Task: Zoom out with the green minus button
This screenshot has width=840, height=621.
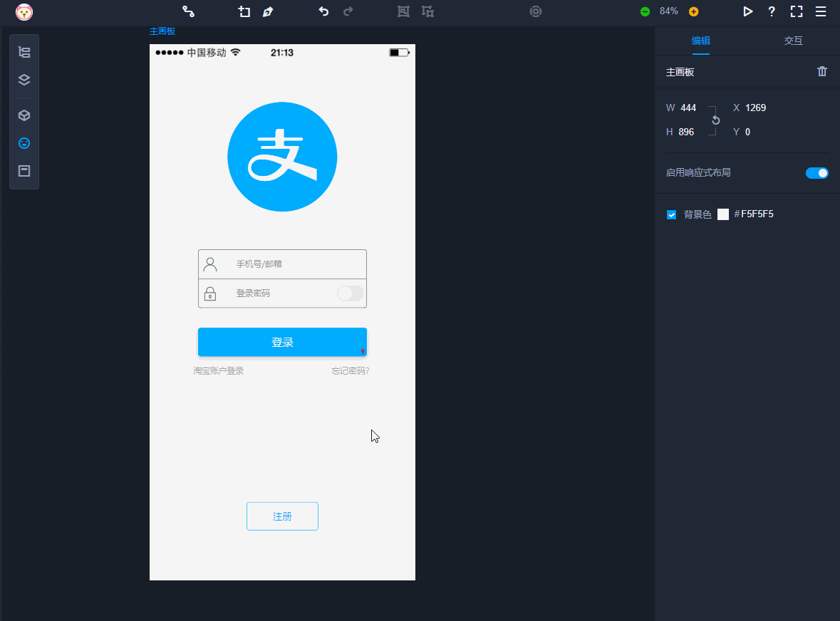Action: coord(645,11)
